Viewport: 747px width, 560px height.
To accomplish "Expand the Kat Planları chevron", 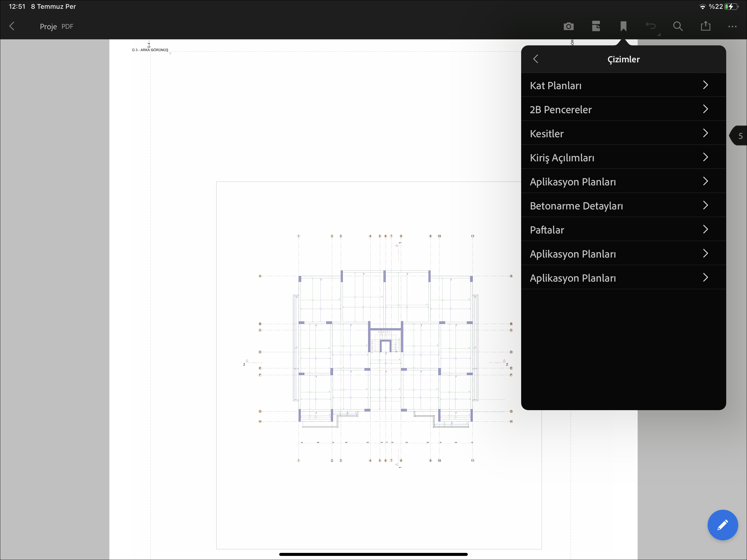I will point(705,85).
